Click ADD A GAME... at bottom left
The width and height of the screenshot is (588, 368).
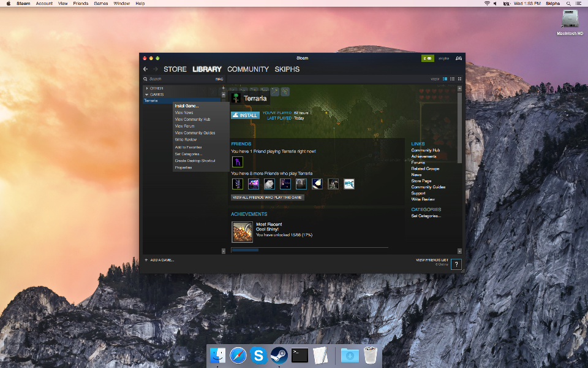pos(159,260)
